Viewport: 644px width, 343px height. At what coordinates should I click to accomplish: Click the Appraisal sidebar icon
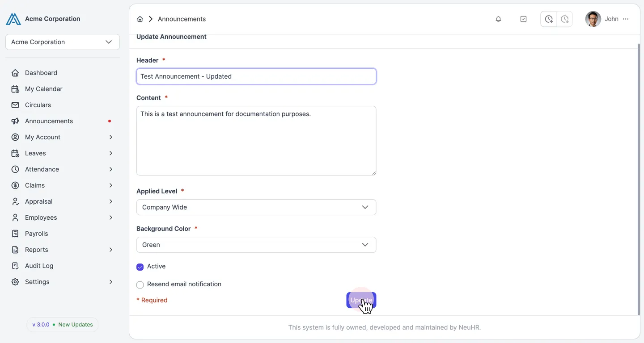point(15,201)
